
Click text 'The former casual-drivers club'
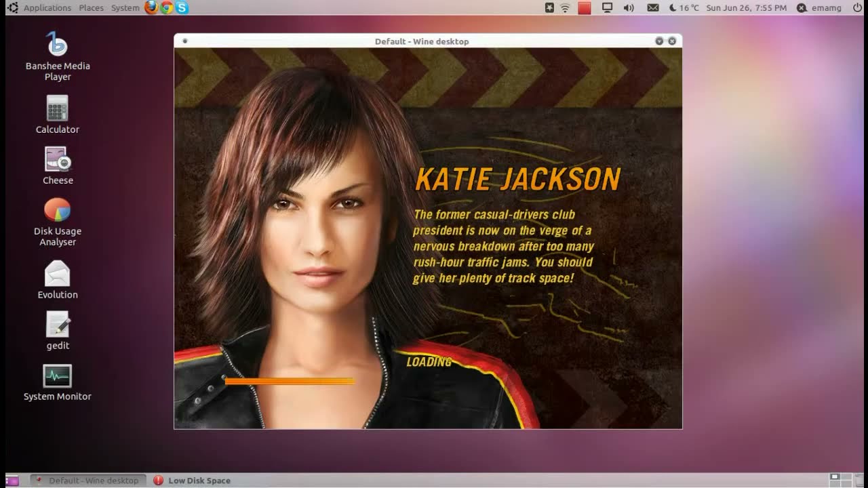click(x=494, y=215)
